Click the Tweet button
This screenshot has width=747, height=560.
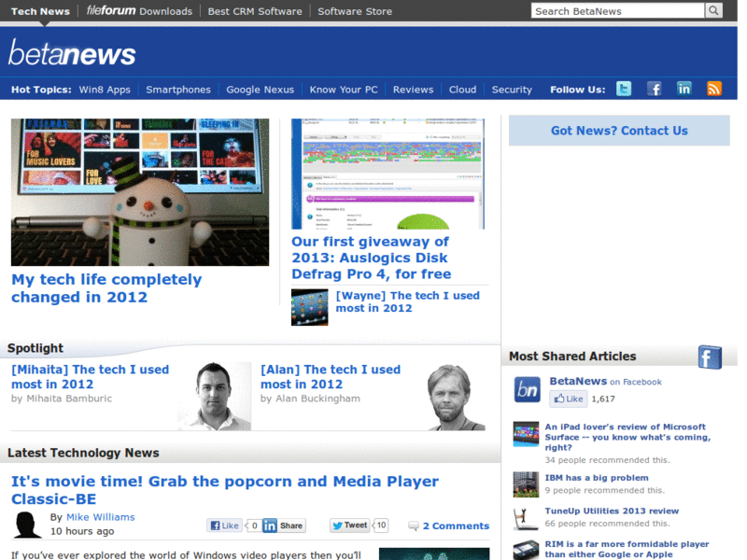[x=349, y=525]
